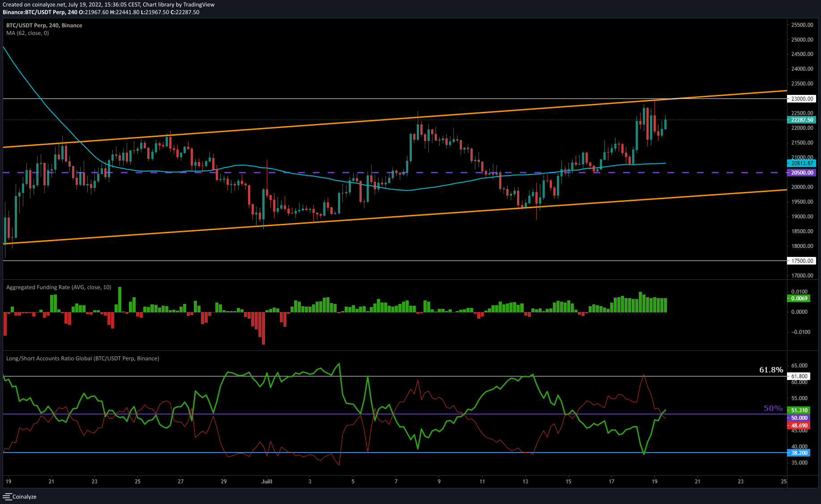821x504 pixels.
Task: Select the MA (62, close, 0) legend
Action: click(27, 33)
